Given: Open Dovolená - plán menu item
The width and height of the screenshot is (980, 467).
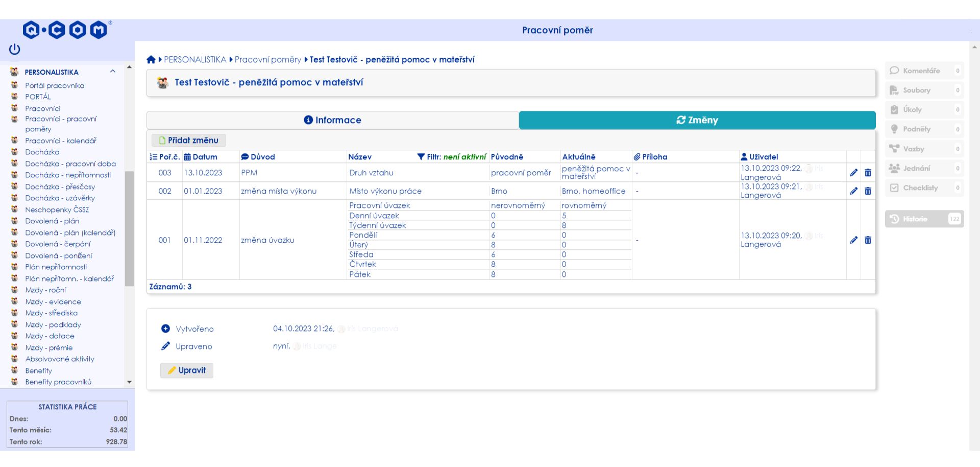Looking at the screenshot, I should coord(52,221).
